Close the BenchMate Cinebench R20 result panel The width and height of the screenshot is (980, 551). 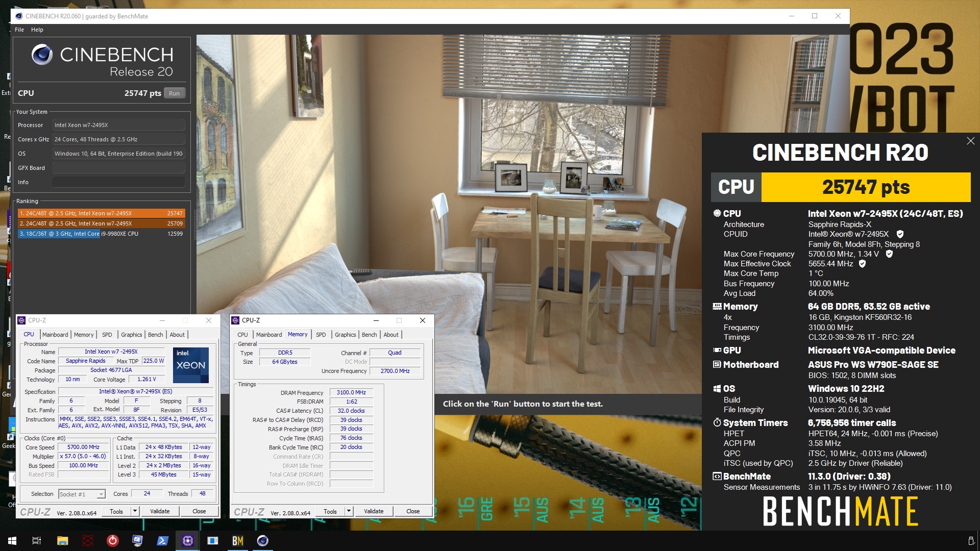(x=970, y=141)
